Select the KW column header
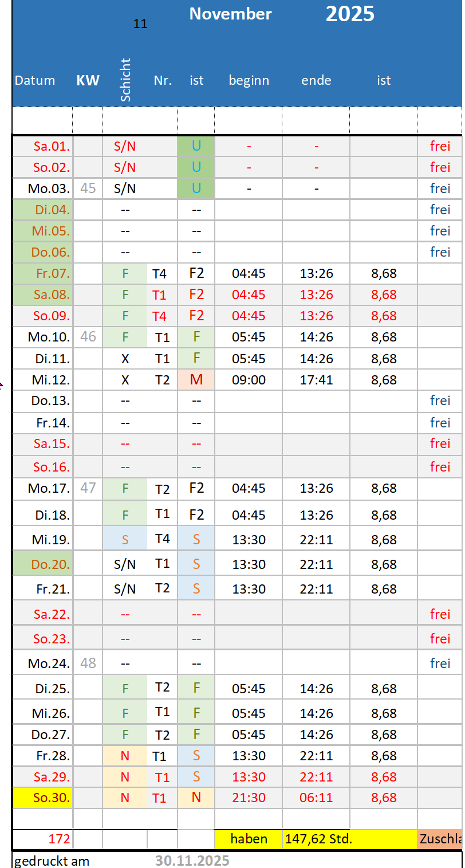465x868 pixels. [88, 81]
